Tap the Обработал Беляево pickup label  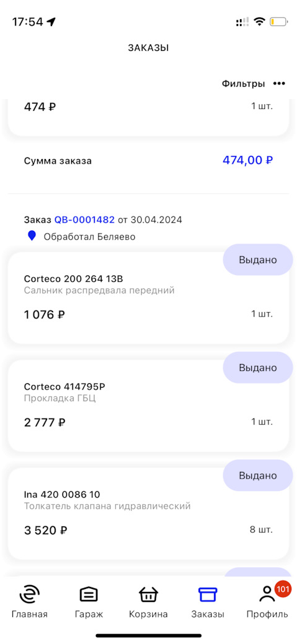pos(90,237)
